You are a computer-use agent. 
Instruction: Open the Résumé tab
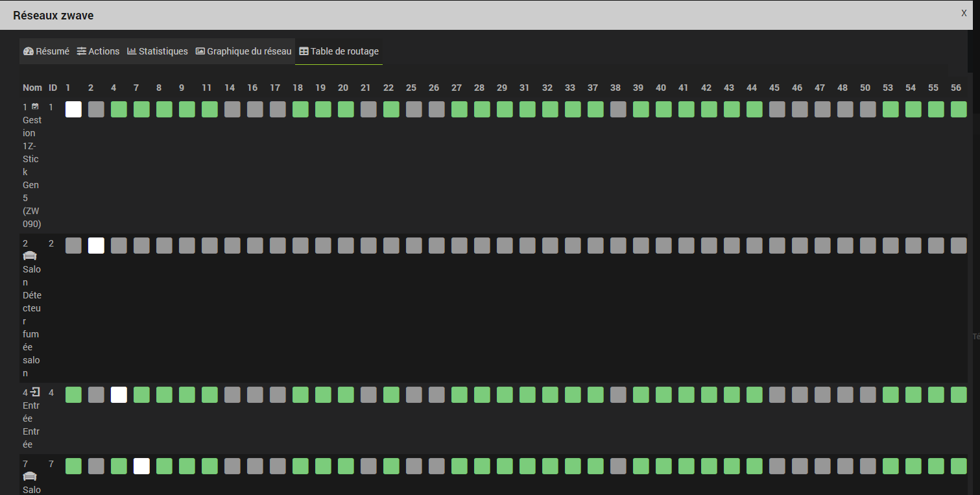(x=46, y=51)
